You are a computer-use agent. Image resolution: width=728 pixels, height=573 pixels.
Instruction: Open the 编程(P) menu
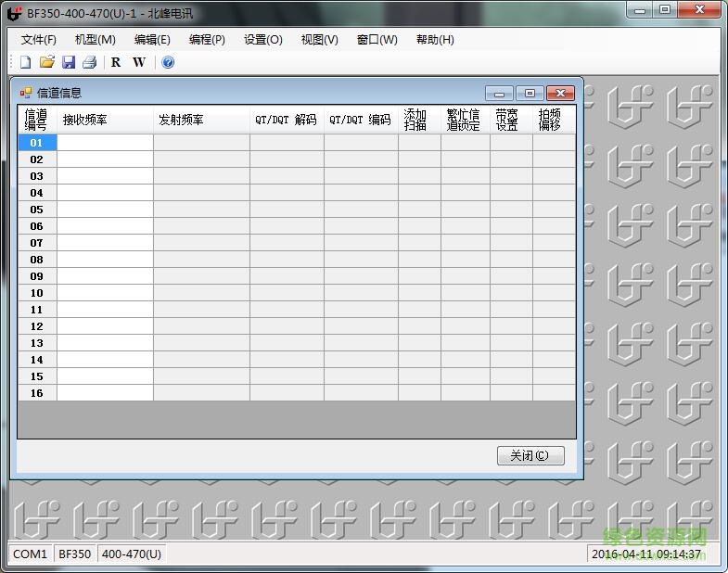point(207,40)
